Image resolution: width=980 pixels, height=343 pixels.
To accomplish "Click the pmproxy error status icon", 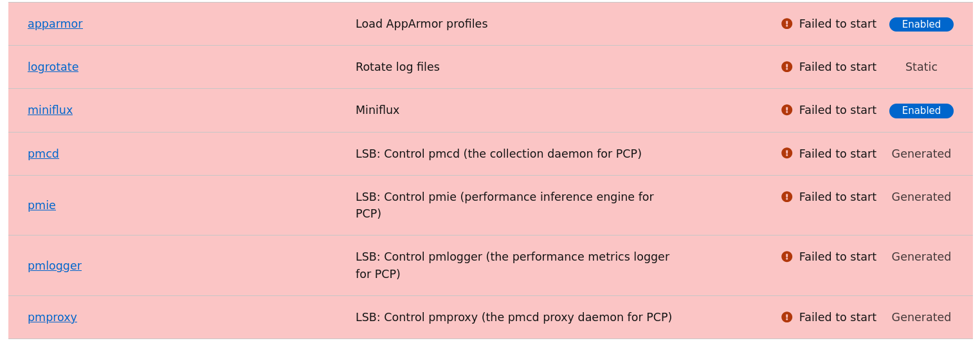I will pos(786,317).
